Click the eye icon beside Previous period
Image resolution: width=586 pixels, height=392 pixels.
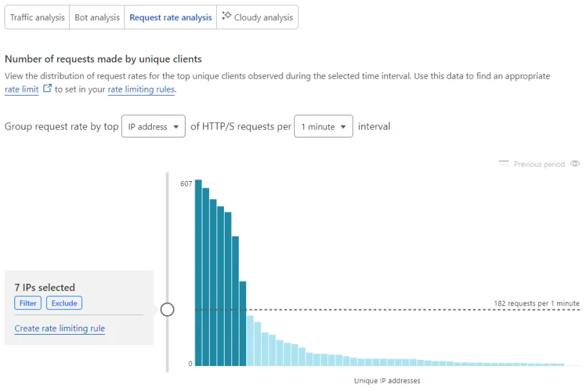click(x=575, y=164)
